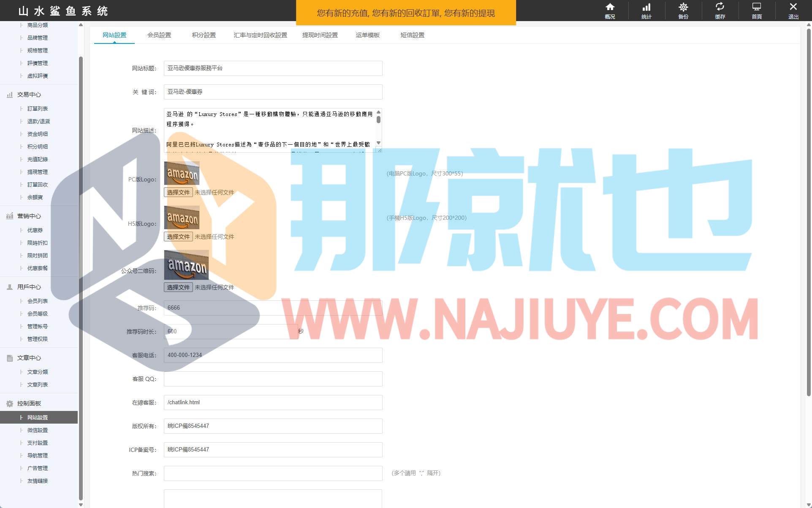Switch to the 短信設置 tab
This screenshot has width=812, height=508.
coord(412,35)
